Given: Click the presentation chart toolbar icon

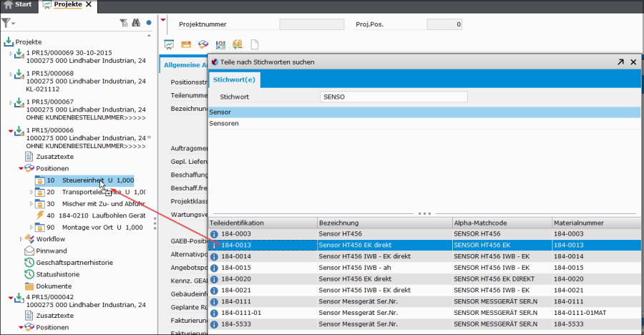Looking at the screenshot, I should 169,44.
